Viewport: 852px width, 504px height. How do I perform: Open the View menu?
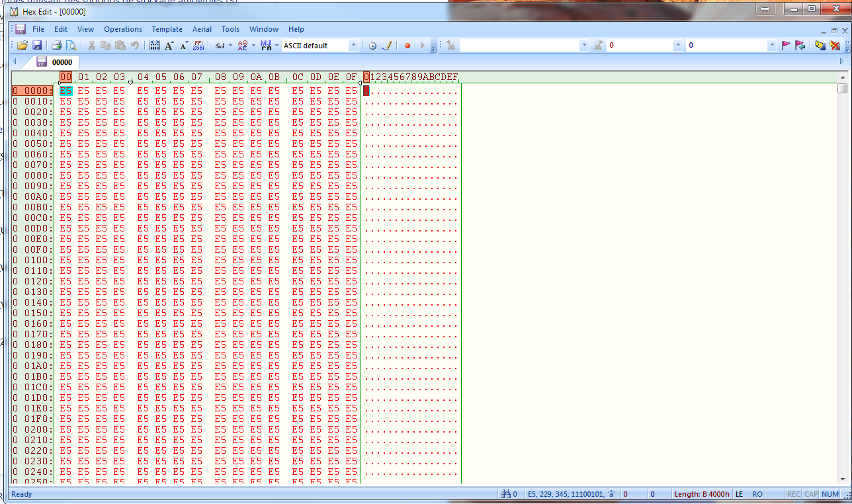click(85, 29)
